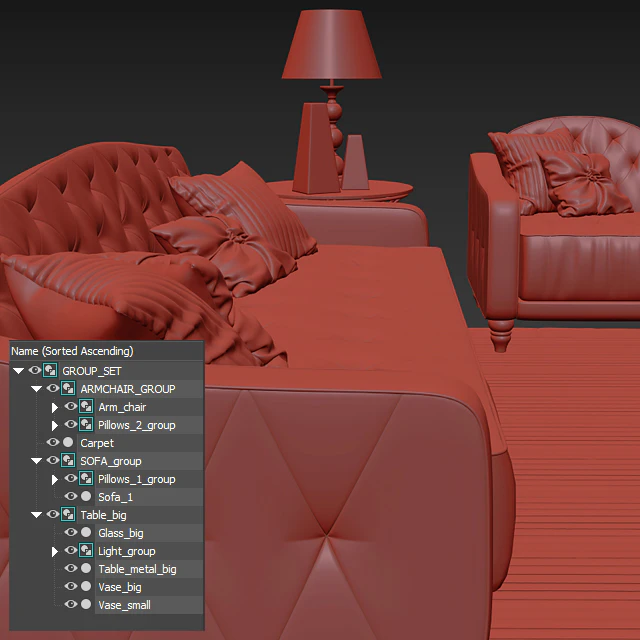Hide Pillows_1_group with eye icon
This screenshot has height=640, width=640.
[x=71, y=478]
